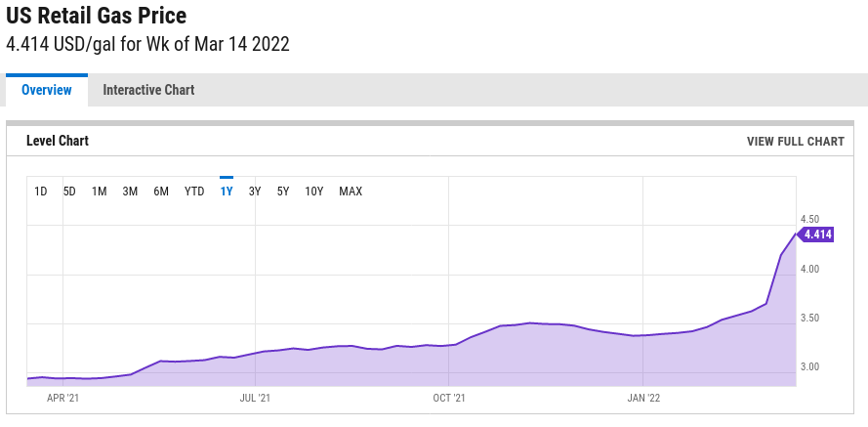
Task: Click the JUL '21 axis label
Action: 256,398
